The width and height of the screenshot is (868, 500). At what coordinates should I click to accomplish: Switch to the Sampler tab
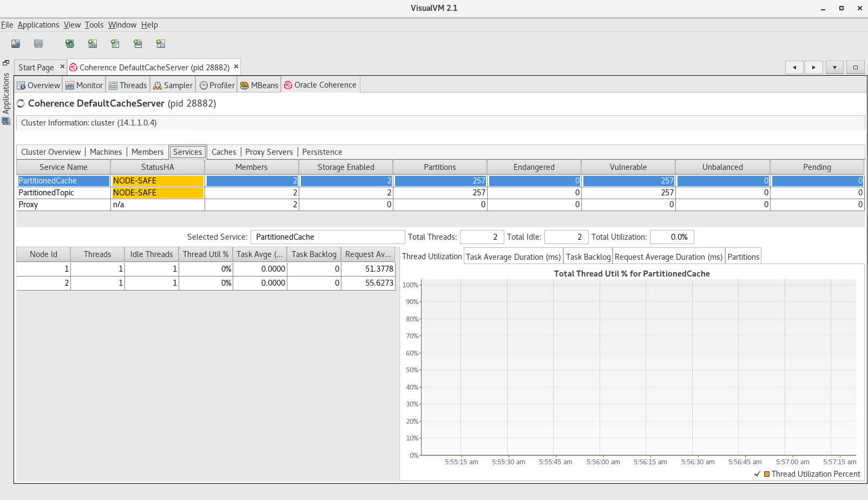(x=173, y=85)
